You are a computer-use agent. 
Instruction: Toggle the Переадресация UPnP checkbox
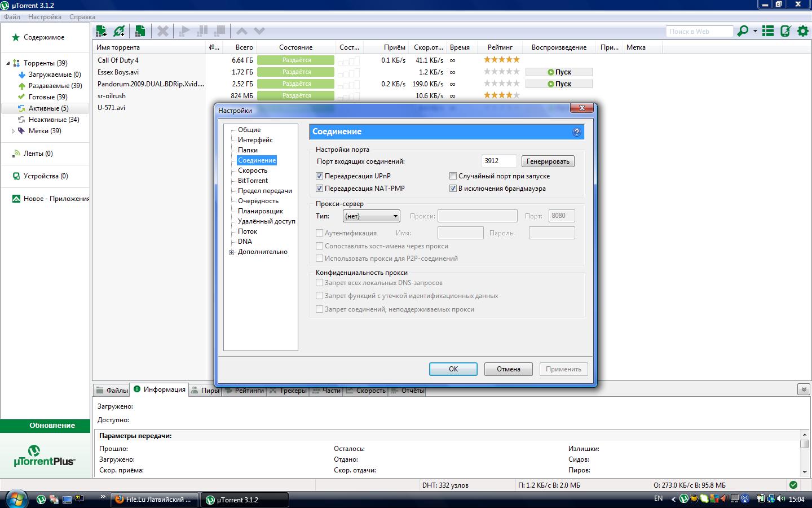[x=319, y=176]
